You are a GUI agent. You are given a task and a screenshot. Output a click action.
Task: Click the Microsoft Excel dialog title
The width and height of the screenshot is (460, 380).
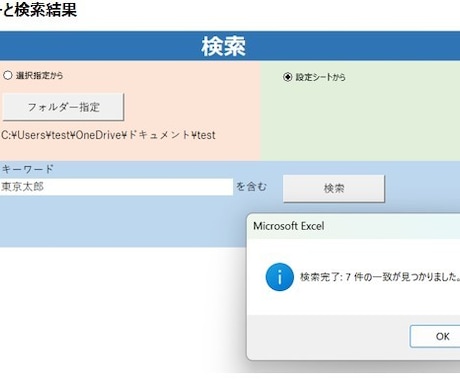click(x=289, y=226)
